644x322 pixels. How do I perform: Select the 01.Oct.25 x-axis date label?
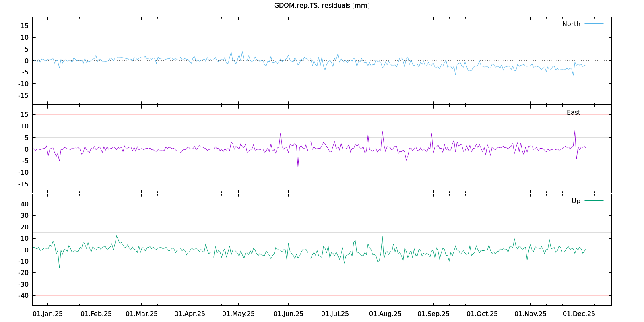pyautogui.click(x=482, y=314)
